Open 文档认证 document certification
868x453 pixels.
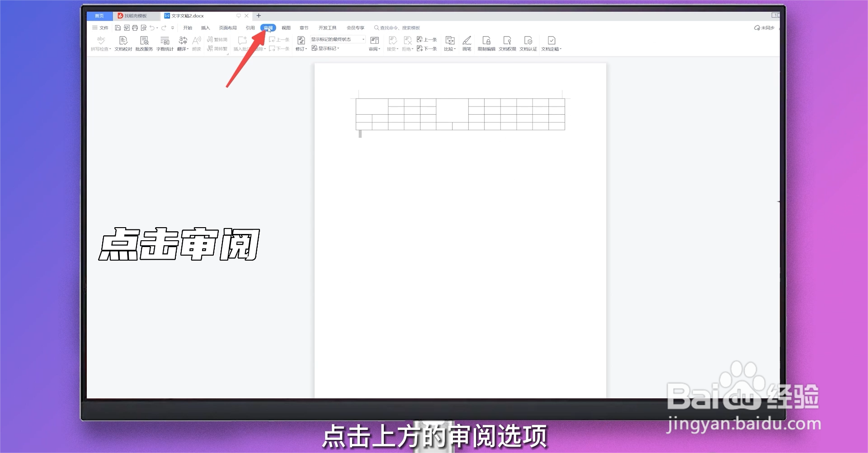(x=528, y=43)
